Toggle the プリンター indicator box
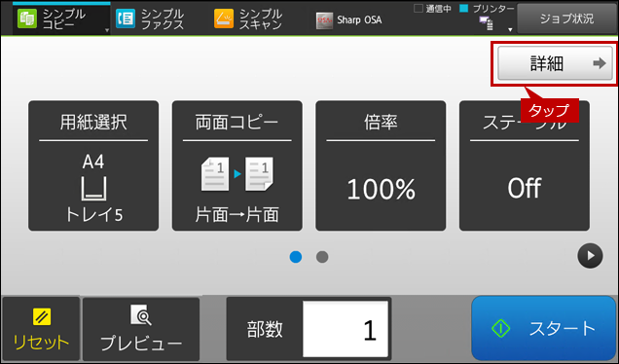Screen dimensions: 619x364 click(x=464, y=9)
